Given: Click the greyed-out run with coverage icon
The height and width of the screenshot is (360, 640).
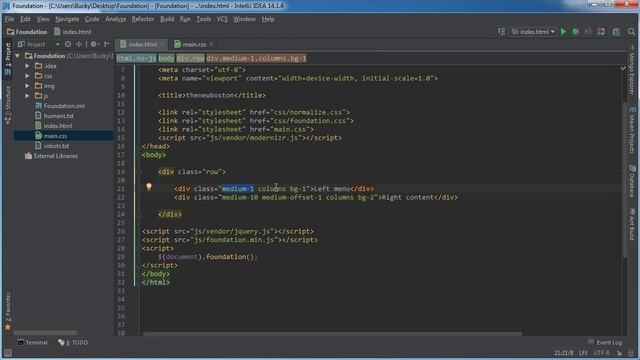Looking at the screenshot, I should (588, 31).
